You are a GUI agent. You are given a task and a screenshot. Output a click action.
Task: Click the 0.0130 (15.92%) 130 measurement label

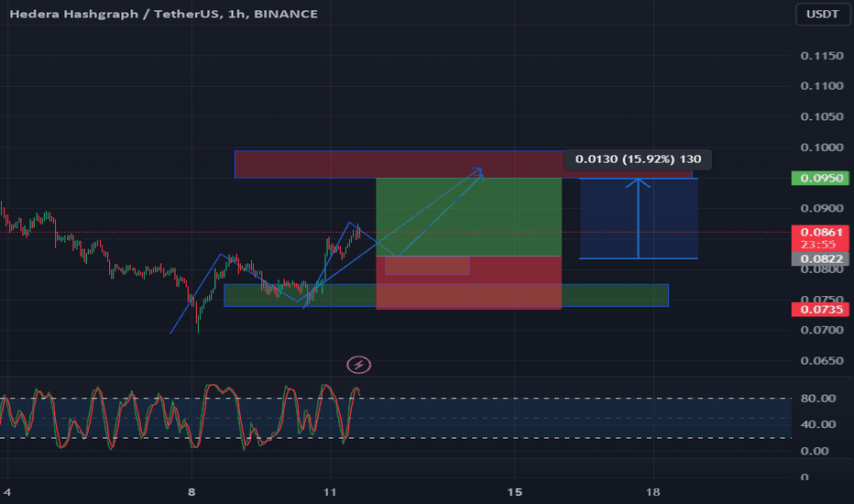(x=638, y=159)
